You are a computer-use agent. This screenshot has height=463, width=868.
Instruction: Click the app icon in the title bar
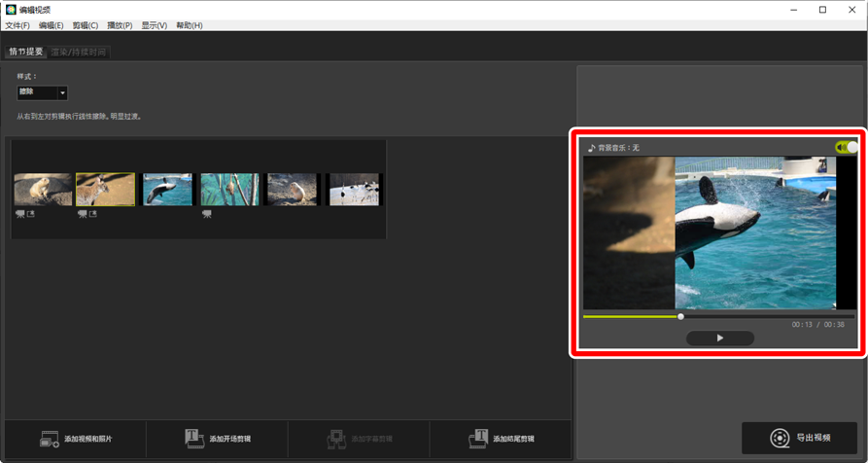point(10,10)
